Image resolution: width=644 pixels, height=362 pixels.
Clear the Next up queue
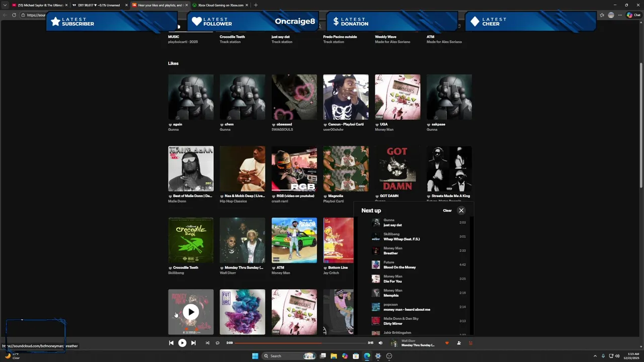[x=447, y=210]
